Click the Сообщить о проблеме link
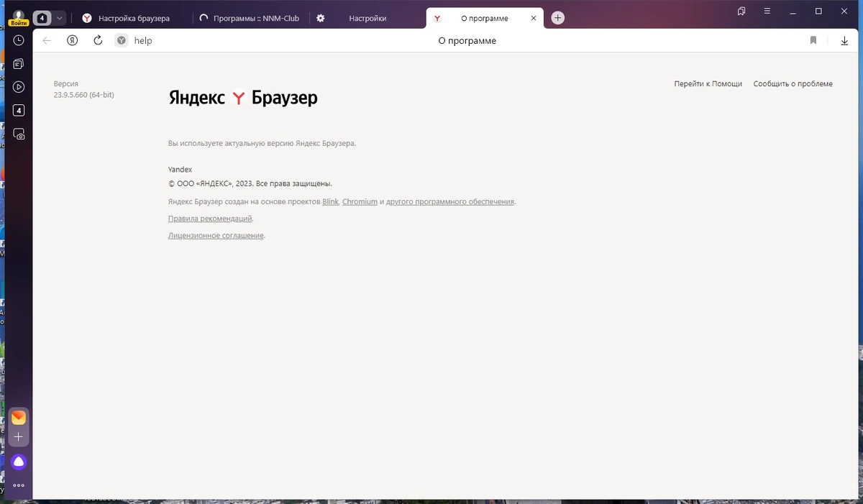863x504 pixels. [793, 84]
